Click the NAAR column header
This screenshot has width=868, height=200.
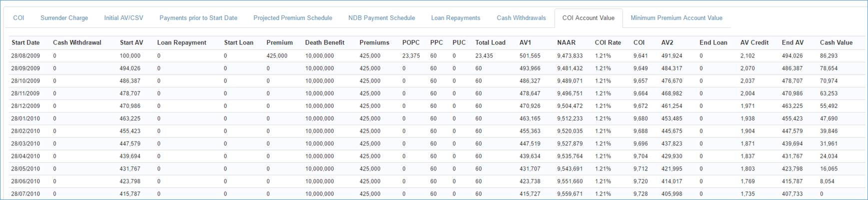(566, 42)
